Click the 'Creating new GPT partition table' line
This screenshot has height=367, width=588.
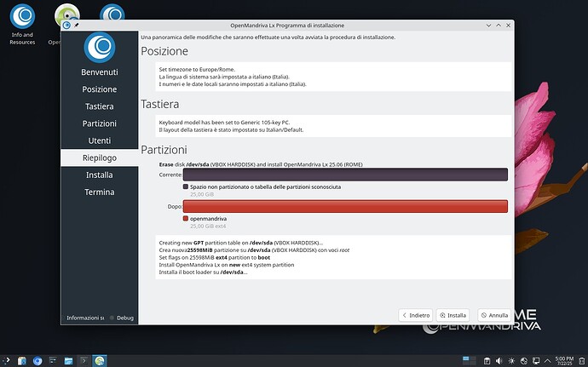coord(241,243)
